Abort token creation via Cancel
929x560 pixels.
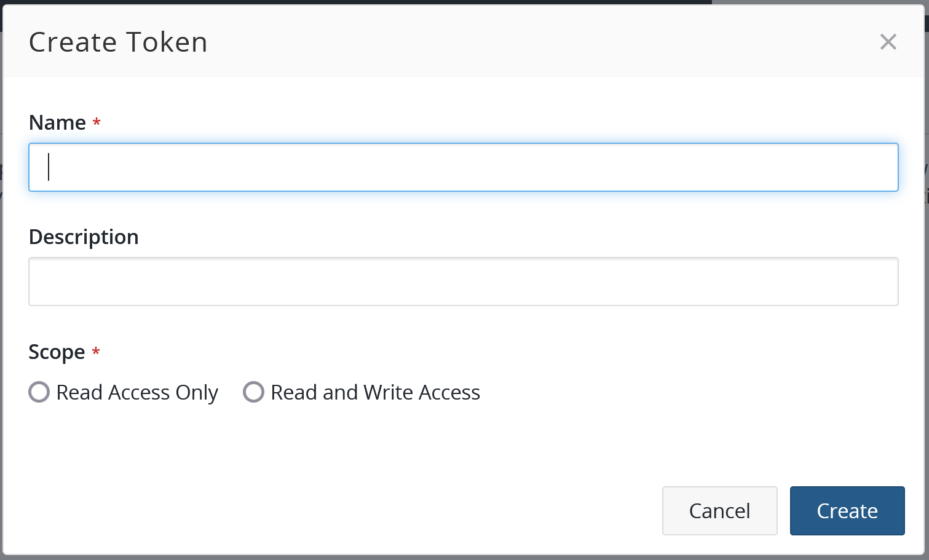pyautogui.click(x=719, y=510)
